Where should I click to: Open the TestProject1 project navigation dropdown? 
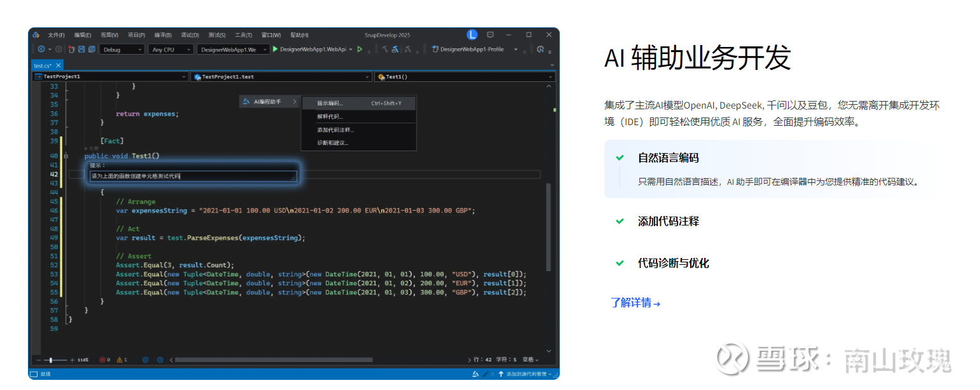click(111, 77)
